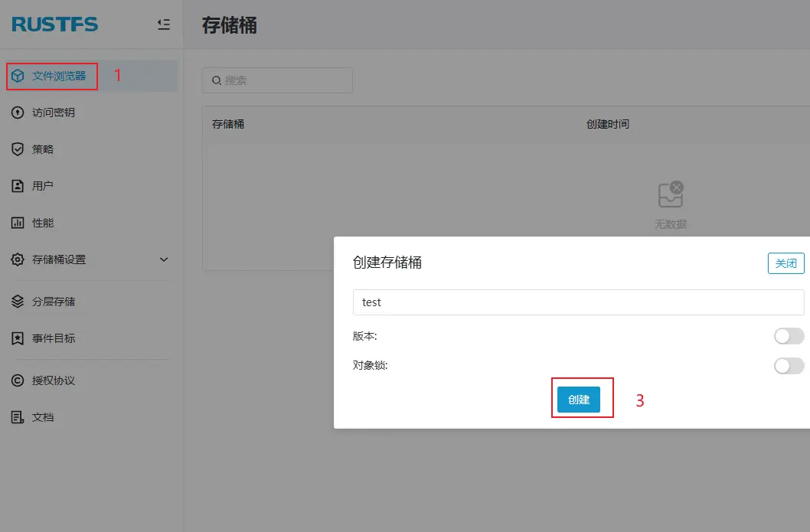Open 性能 with the chart icon

[x=17, y=223]
